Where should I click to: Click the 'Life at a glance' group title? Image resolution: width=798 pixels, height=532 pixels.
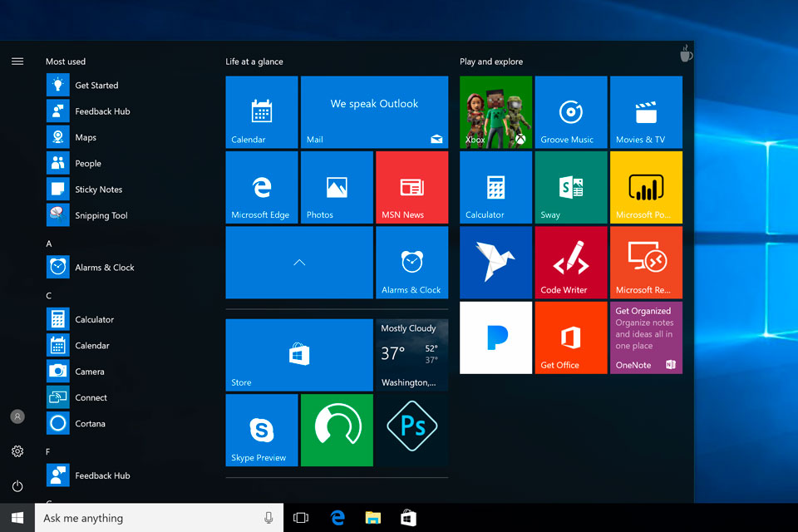coord(254,62)
